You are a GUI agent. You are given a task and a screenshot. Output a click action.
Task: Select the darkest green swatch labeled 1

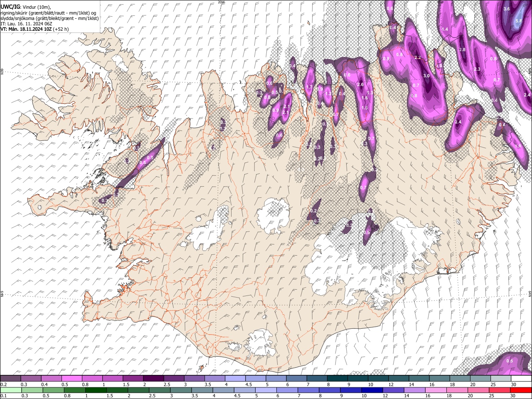(x=95, y=390)
